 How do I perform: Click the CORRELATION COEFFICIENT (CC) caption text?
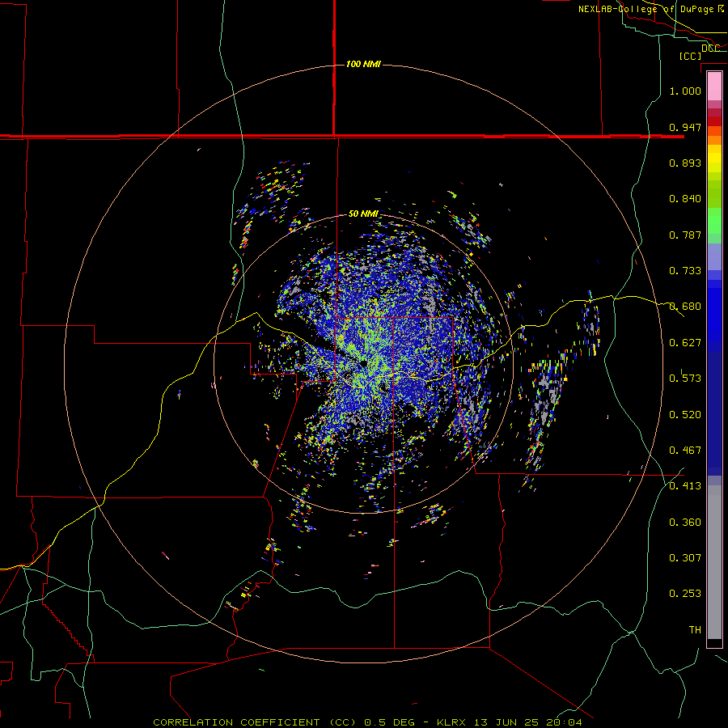click(256, 722)
